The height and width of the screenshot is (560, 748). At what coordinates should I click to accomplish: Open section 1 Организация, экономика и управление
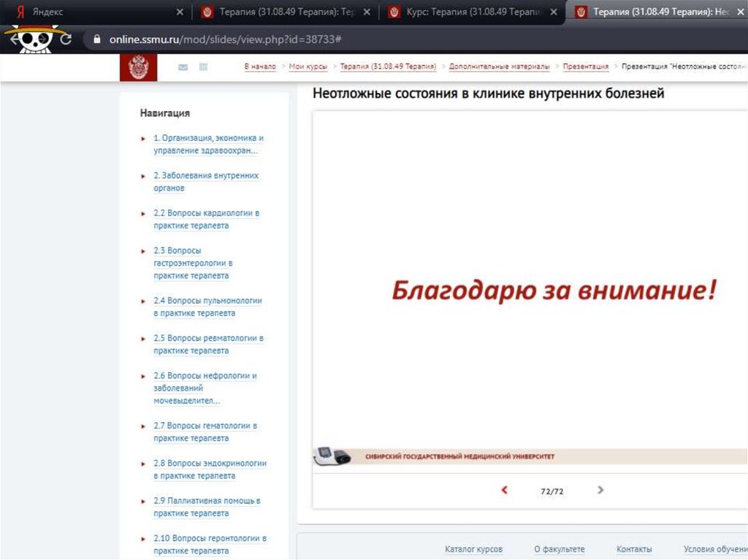(x=208, y=144)
